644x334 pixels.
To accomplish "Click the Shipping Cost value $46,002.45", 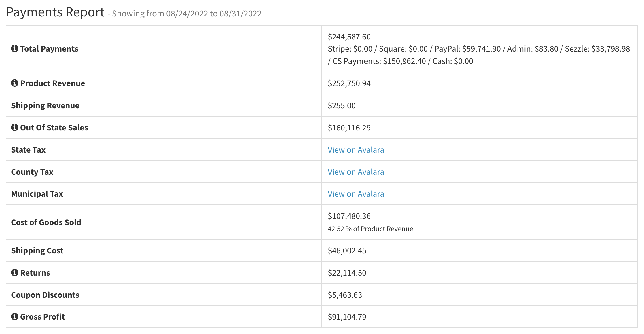I will tap(347, 251).
